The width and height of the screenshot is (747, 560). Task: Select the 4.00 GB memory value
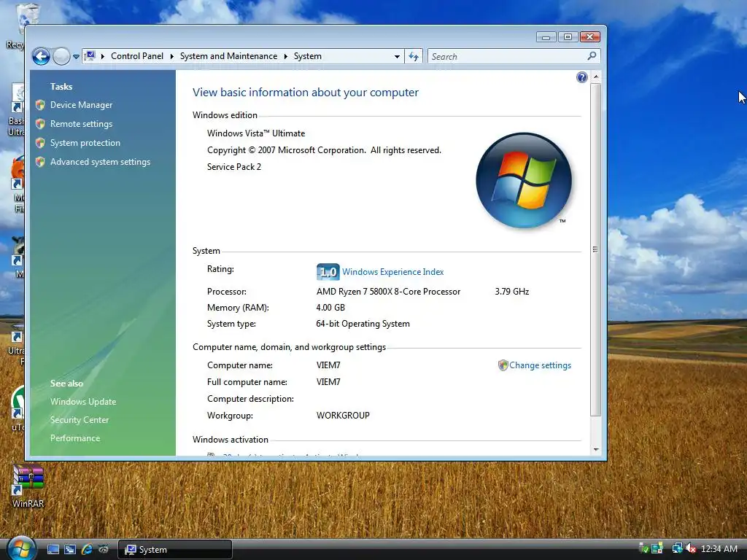(x=330, y=308)
